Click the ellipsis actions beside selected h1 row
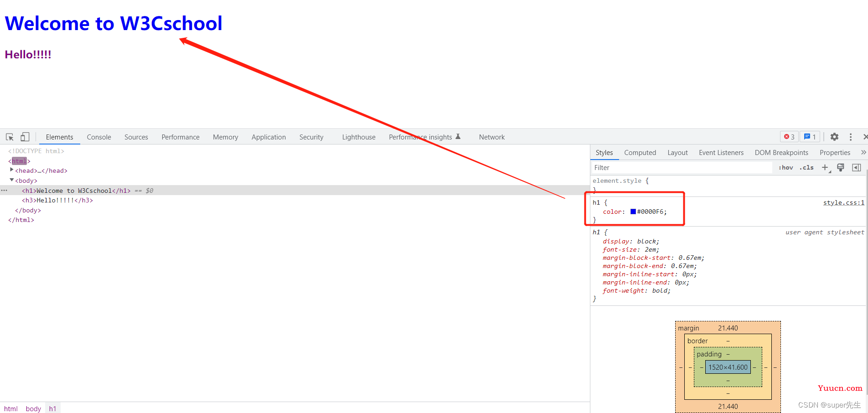This screenshot has width=868, height=413. tap(4, 191)
